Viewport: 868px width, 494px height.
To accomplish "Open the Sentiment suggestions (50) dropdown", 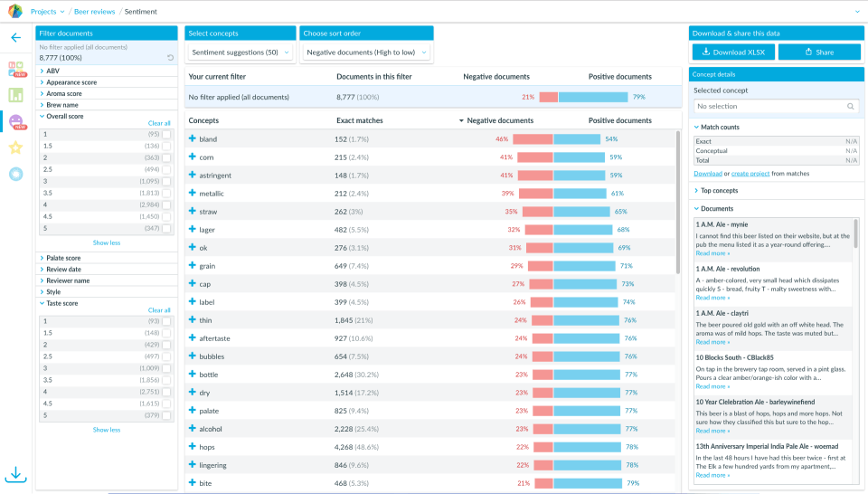I will pyautogui.click(x=241, y=52).
